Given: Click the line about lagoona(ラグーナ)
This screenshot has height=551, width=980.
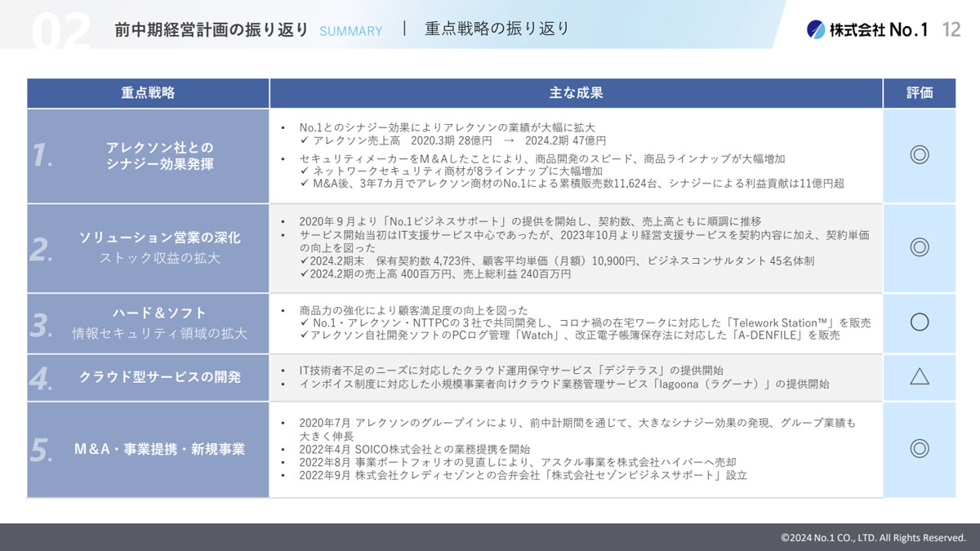Looking at the screenshot, I should coord(563,384).
